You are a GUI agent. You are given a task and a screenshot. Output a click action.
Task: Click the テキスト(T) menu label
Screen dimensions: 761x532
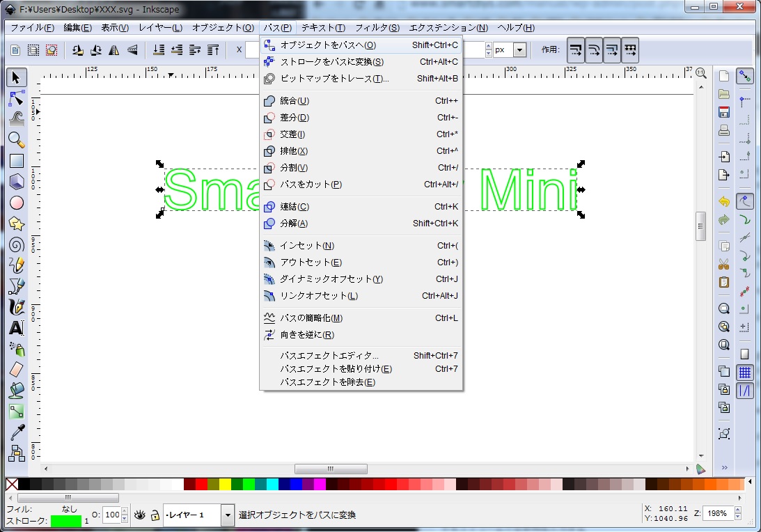point(323,28)
